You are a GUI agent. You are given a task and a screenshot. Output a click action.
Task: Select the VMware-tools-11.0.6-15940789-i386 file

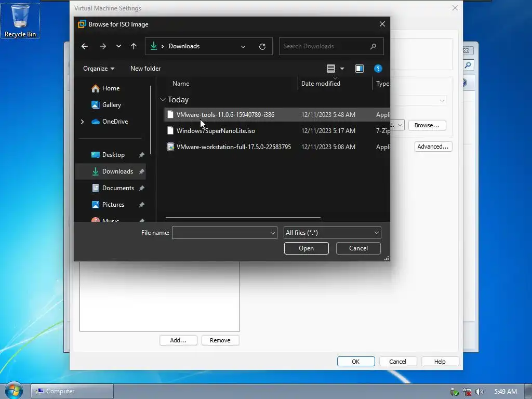(x=225, y=115)
